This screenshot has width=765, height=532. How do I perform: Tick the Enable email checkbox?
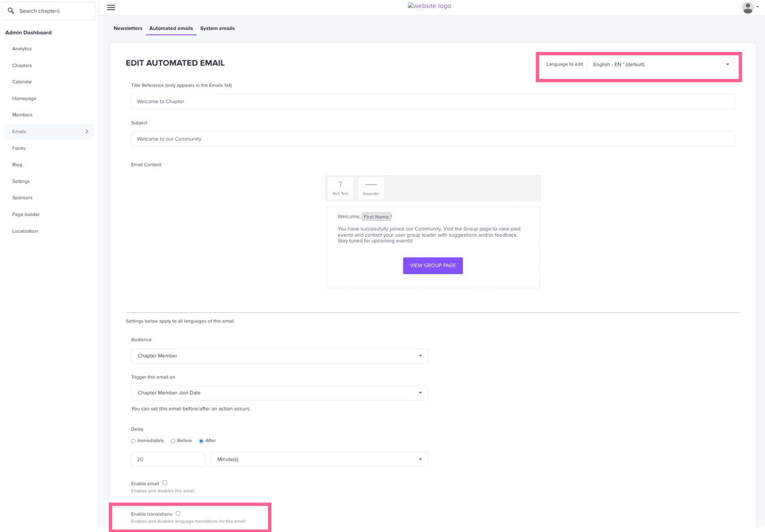[x=165, y=483]
